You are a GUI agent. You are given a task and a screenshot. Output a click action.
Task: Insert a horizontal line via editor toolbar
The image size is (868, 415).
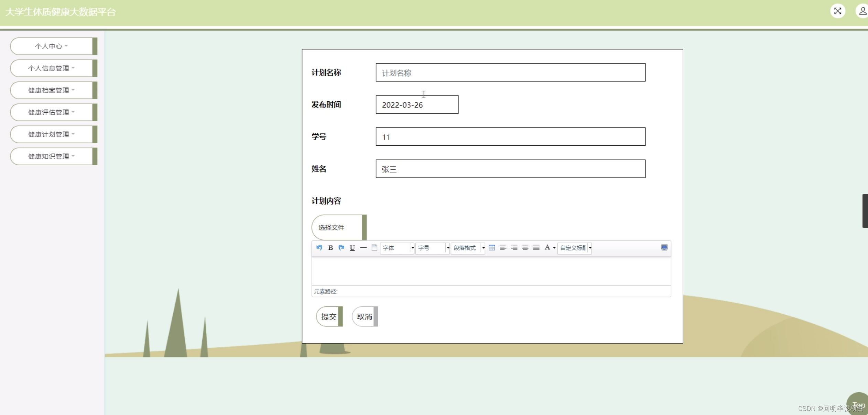[363, 248]
